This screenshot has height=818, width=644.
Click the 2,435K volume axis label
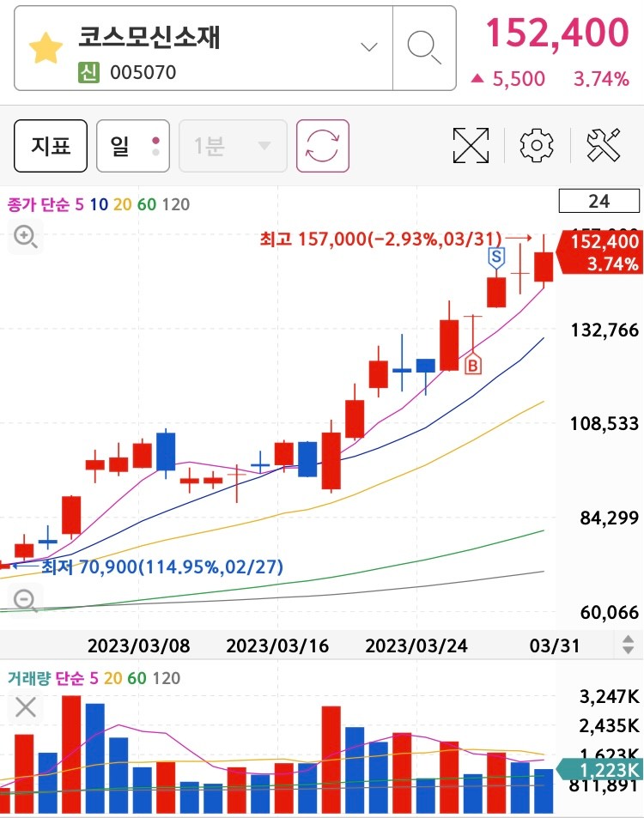[x=609, y=725]
